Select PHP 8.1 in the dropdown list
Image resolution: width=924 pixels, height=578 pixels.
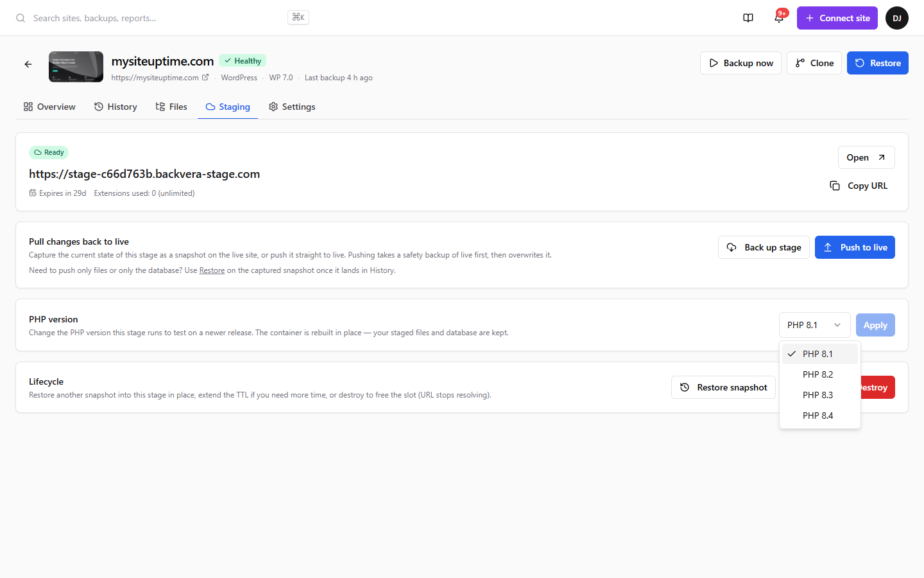tap(820, 354)
